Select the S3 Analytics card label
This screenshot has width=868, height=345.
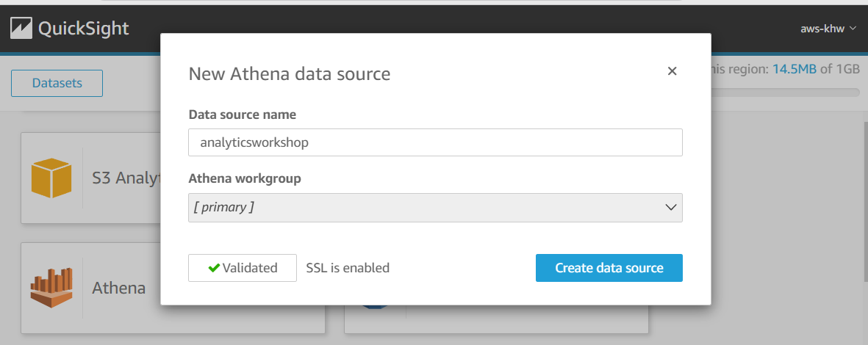[125, 178]
